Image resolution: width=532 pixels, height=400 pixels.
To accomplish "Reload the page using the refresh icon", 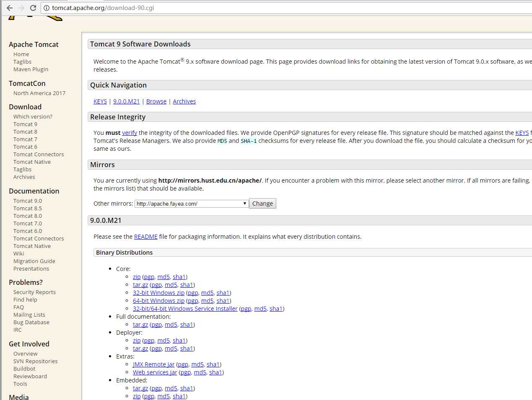I will point(33,8).
